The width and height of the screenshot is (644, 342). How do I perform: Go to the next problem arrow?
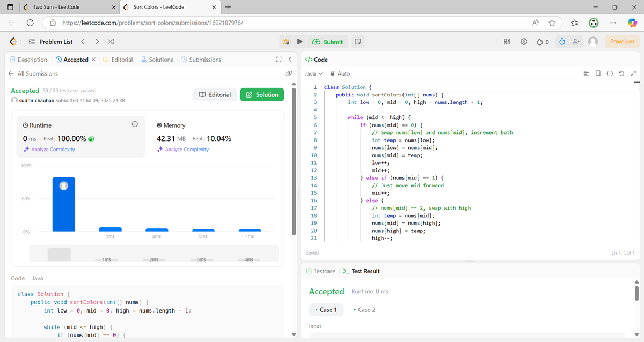(97, 42)
